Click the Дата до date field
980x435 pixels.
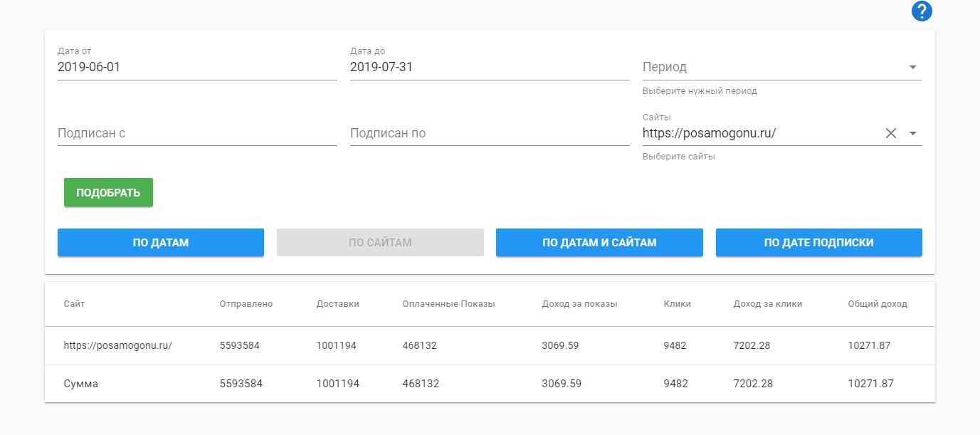(x=489, y=68)
